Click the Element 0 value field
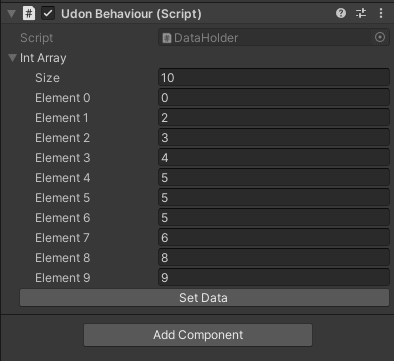Image resolution: width=394 pixels, height=361 pixels. [x=274, y=98]
